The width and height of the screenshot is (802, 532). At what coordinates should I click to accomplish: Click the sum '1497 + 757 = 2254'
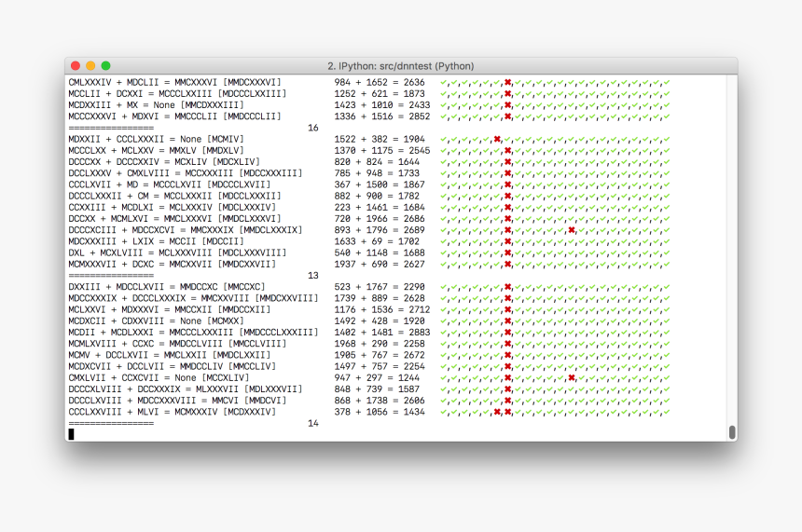click(x=380, y=366)
